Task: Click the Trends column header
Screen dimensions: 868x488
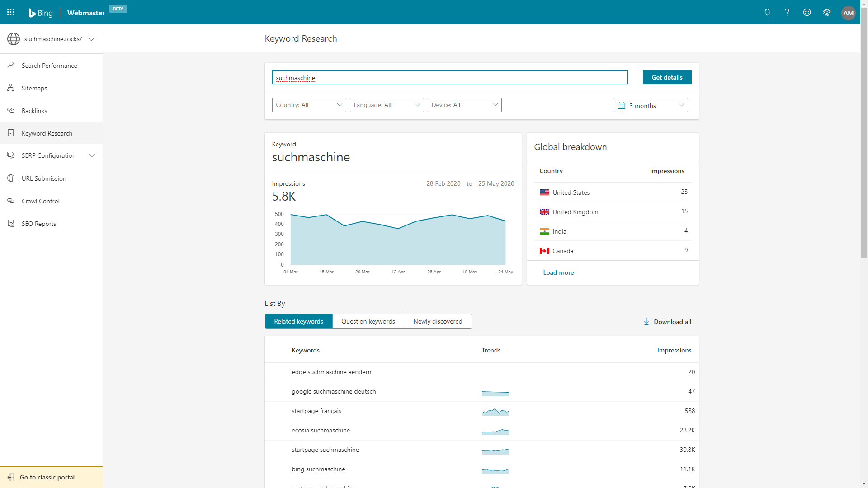Action: click(491, 350)
